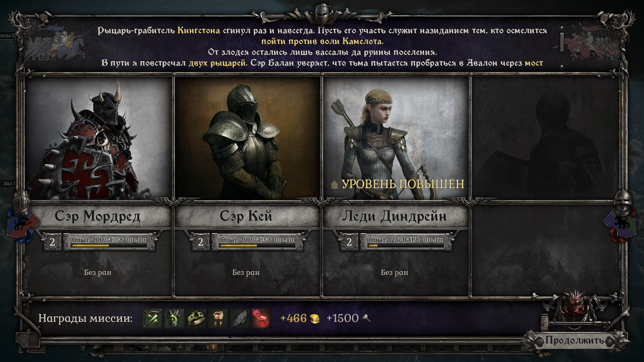
Task: Click the scroll-down arrow of mission text
Action: [x=562, y=67]
